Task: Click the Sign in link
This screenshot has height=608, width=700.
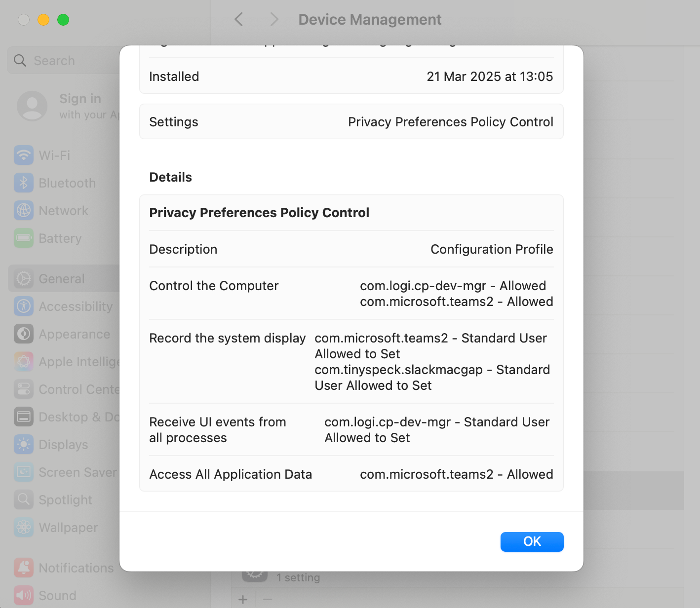Action: [80, 99]
